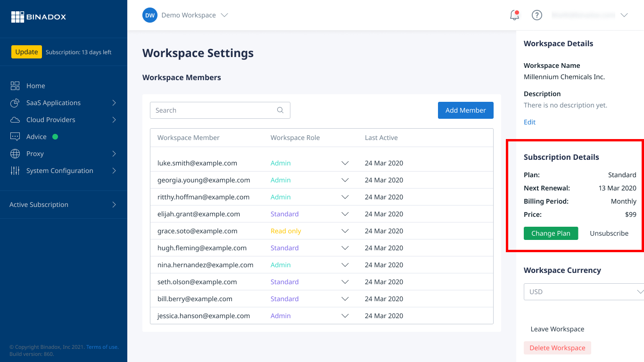The width and height of the screenshot is (644, 362).
Task: Click the Subscription: 13 days left text
Action: (x=78, y=52)
